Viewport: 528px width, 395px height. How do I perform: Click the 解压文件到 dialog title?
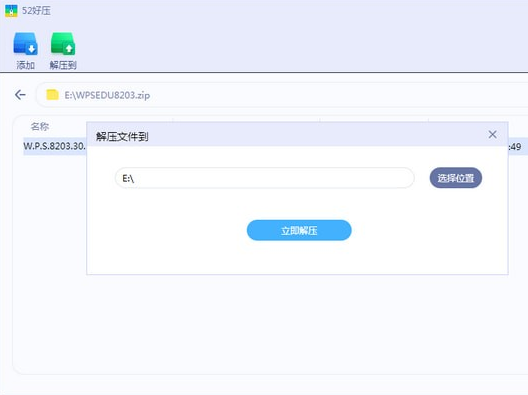pyautogui.click(x=122, y=137)
